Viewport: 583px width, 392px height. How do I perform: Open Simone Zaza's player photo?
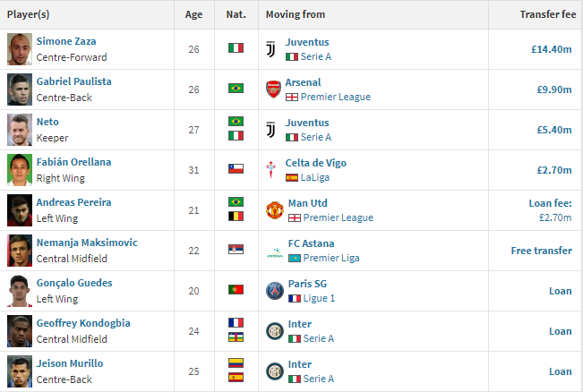pyautogui.click(x=20, y=49)
